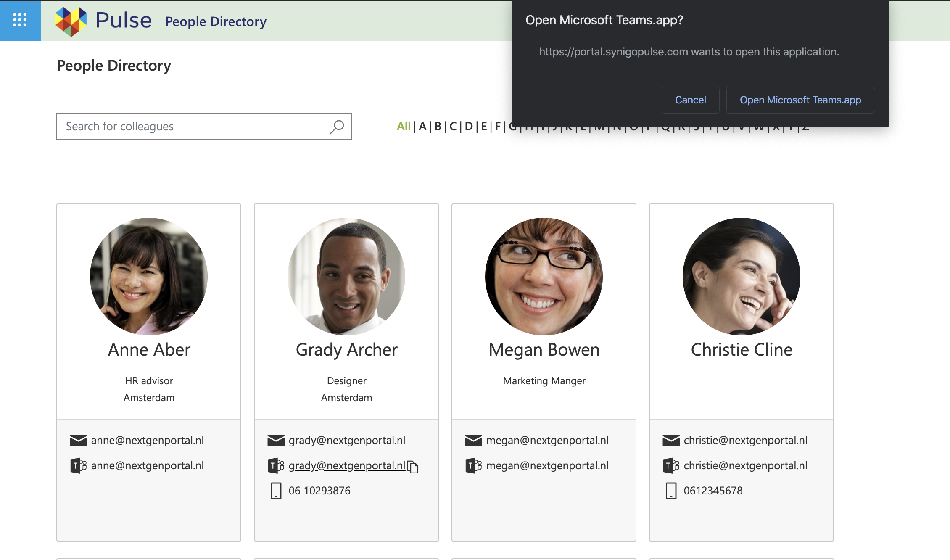Viewport: 950px width, 560px height.
Task: Click Anne Aber's mail envelope icon
Action: 78,440
